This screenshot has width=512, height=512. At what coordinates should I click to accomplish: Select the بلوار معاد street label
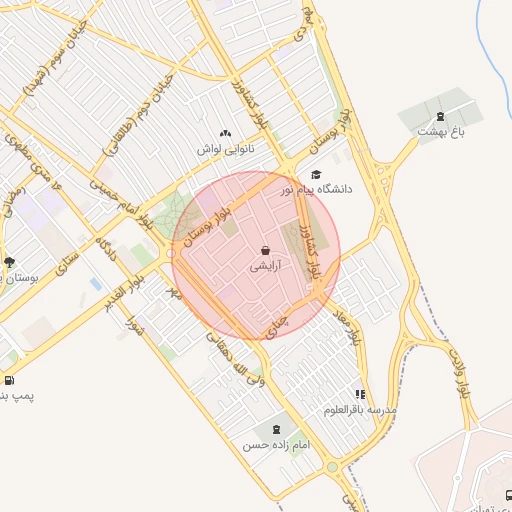coord(347,327)
